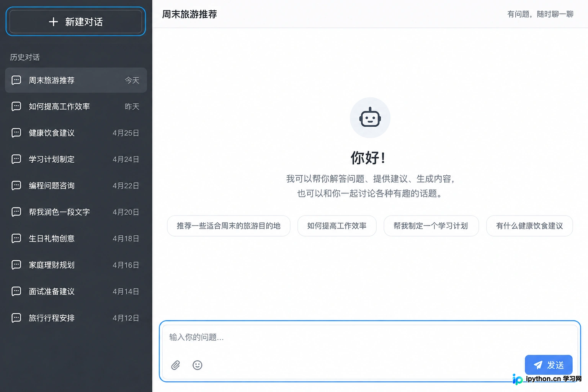Open the 面试准备建议 conversation
Screen dimensions: 588x392
[x=76, y=291]
